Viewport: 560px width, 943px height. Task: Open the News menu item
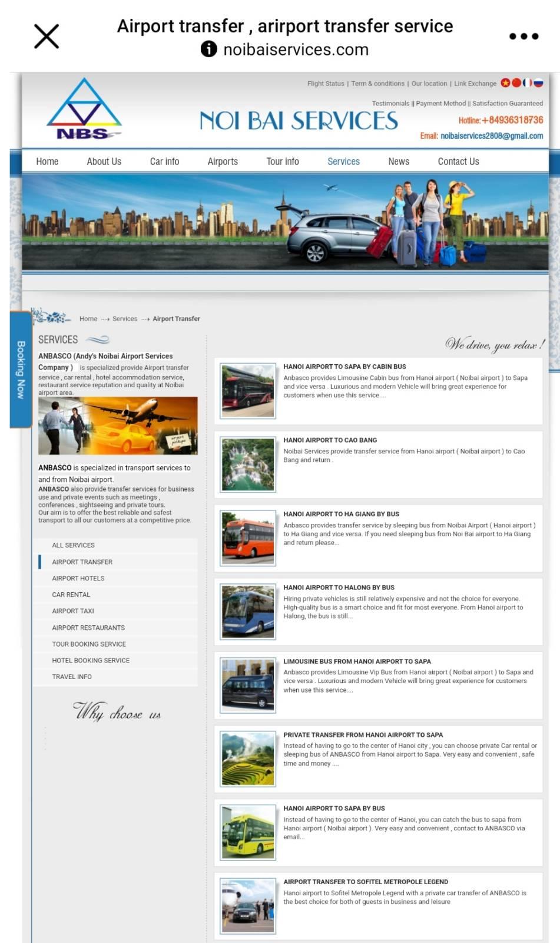399,161
